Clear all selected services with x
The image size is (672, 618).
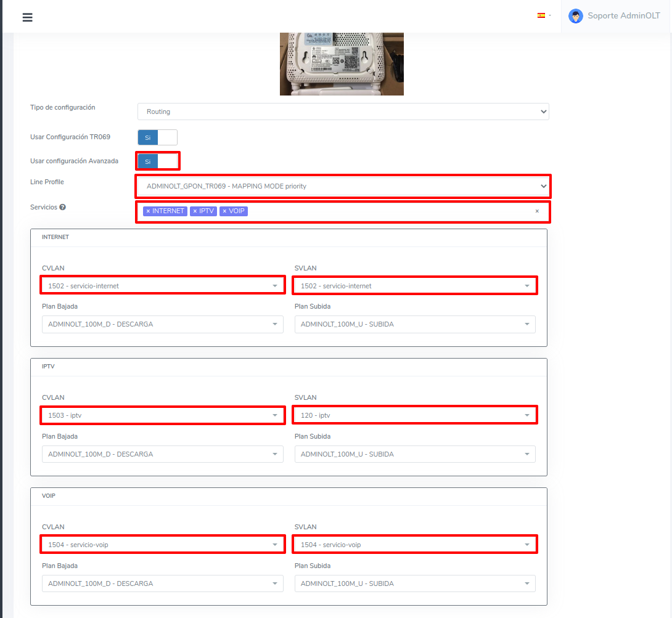[537, 211]
